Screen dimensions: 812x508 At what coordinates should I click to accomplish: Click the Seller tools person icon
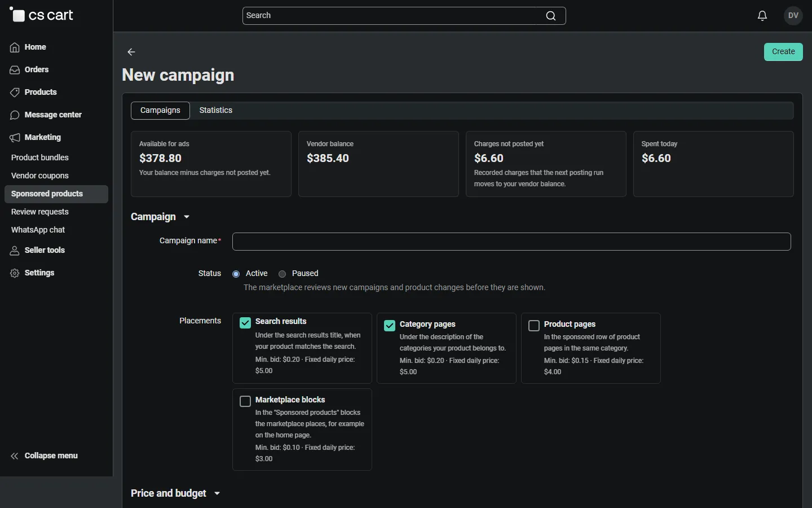pos(15,251)
